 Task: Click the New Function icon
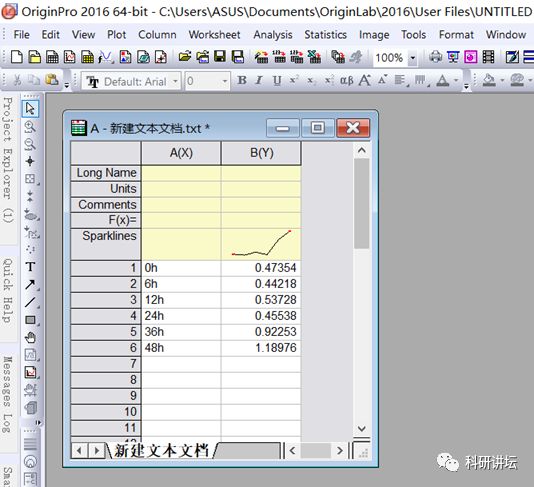click(106, 57)
